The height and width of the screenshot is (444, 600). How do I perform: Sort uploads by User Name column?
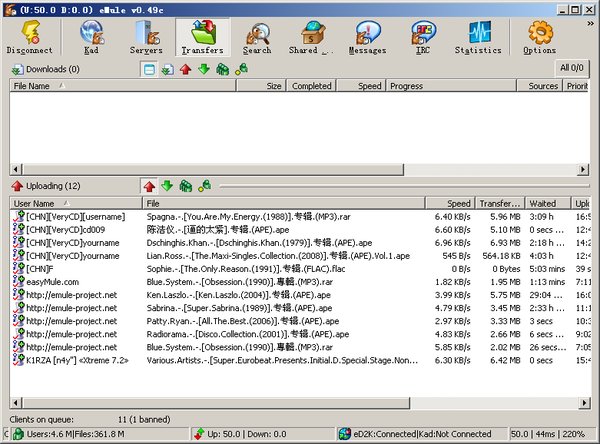[76, 204]
